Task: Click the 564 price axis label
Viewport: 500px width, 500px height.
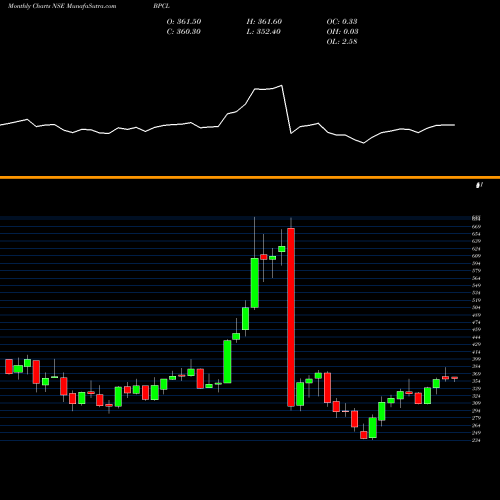Action: coord(476,278)
